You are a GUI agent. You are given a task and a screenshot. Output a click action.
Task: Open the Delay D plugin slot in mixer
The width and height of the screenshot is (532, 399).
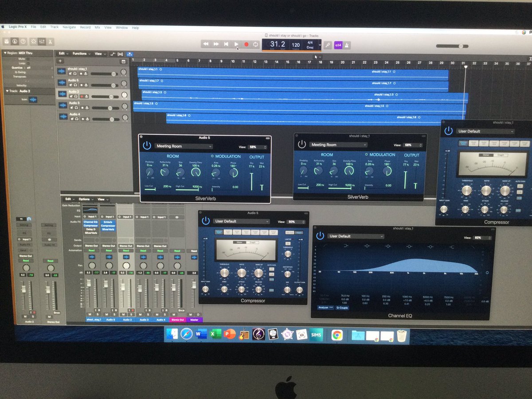(90, 229)
